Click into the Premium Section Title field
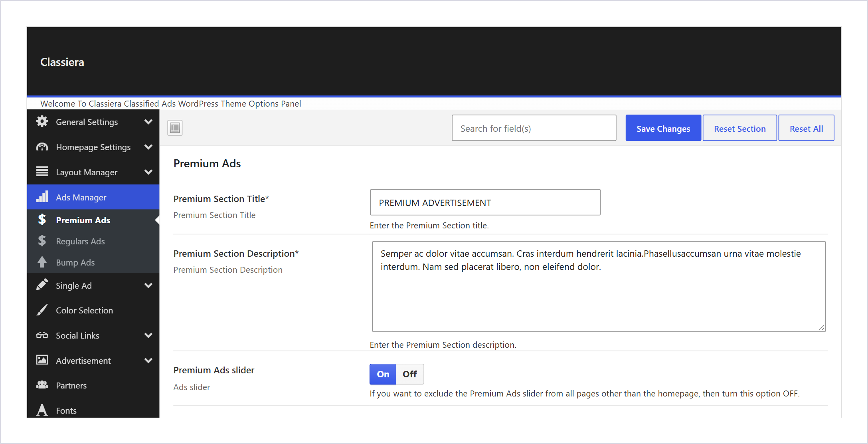The height and width of the screenshot is (444, 868). pyautogui.click(x=485, y=202)
